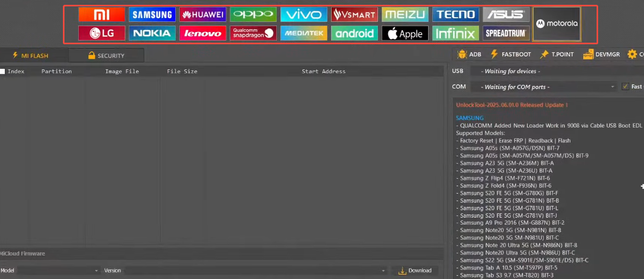Open the TECNO brand tile
The width and height of the screenshot is (644, 279).
(455, 14)
